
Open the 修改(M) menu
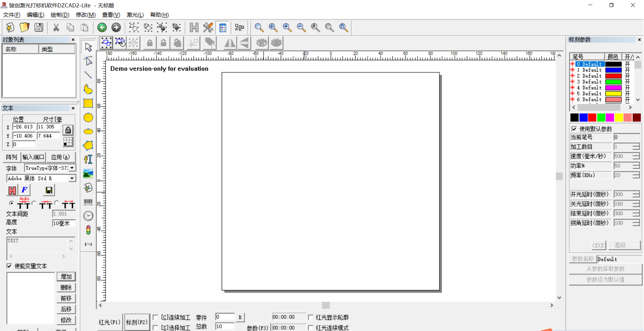coord(86,15)
